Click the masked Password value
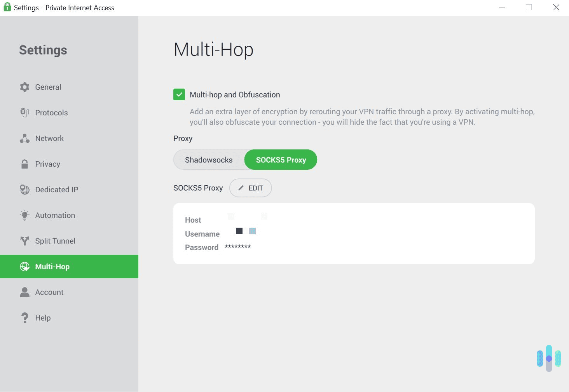 [237, 247]
